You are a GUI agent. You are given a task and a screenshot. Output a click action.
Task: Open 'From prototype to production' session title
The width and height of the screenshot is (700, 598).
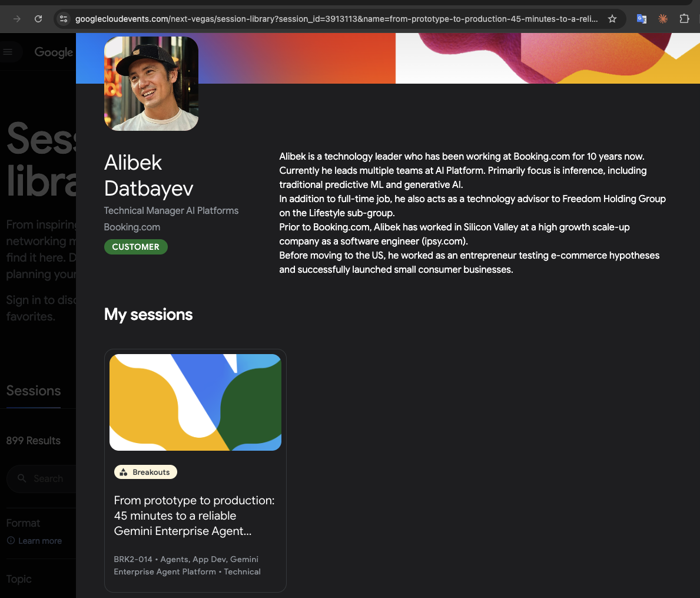pyautogui.click(x=194, y=516)
